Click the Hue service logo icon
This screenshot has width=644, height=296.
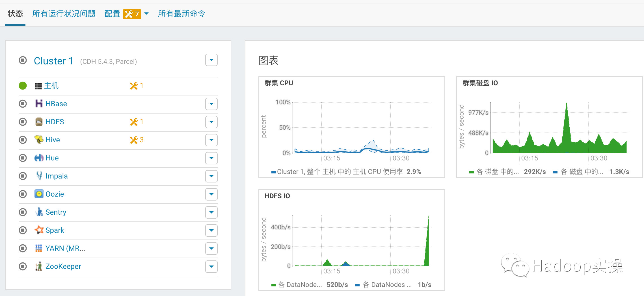[x=39, y=158]
